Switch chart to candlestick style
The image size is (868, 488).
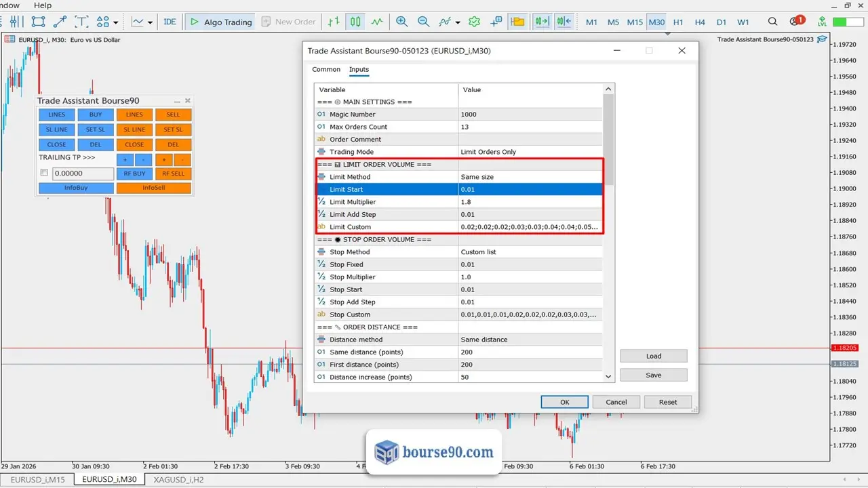click(355, 22)
